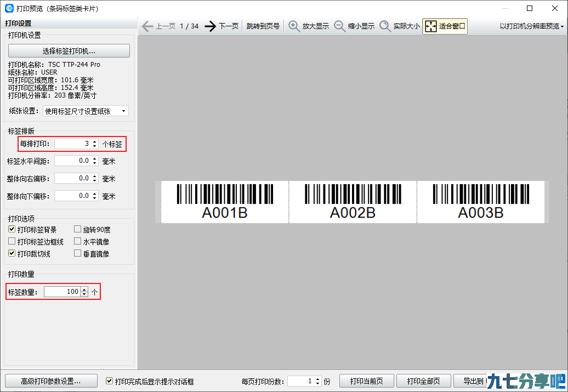Click the 放大显示 toolbar label
The image size is (568, 392).
(315, 26)
